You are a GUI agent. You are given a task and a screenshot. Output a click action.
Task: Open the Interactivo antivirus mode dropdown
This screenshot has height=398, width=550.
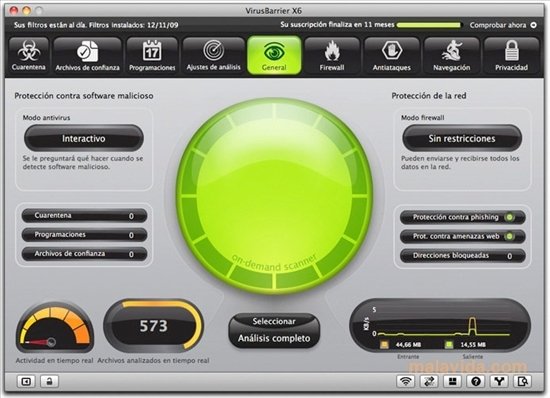(83, 139)
